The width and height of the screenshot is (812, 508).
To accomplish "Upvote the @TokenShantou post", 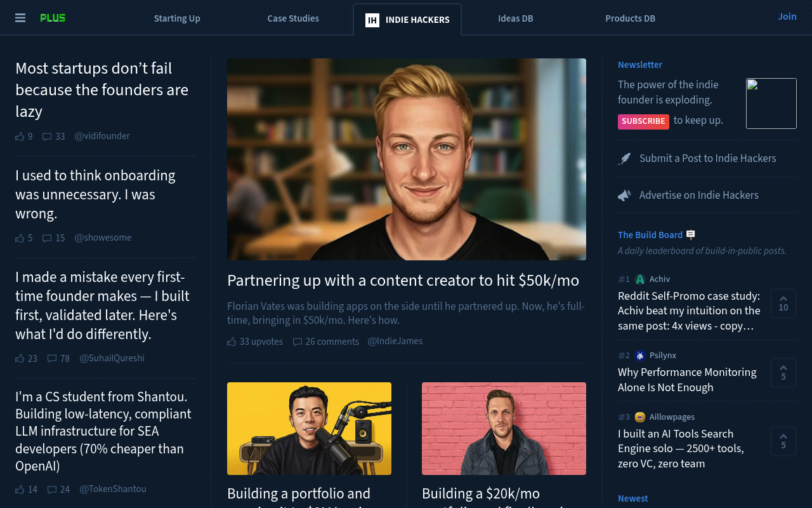I will (x=20, y=490).
